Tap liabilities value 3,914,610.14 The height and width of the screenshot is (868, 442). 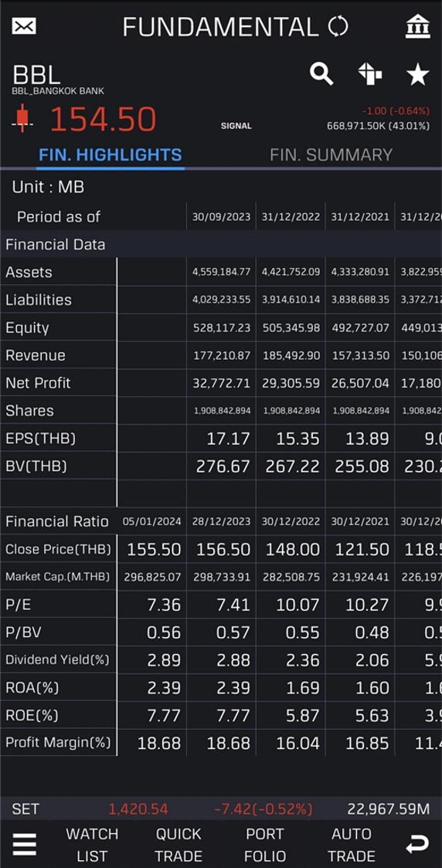[x=291, y=300]
